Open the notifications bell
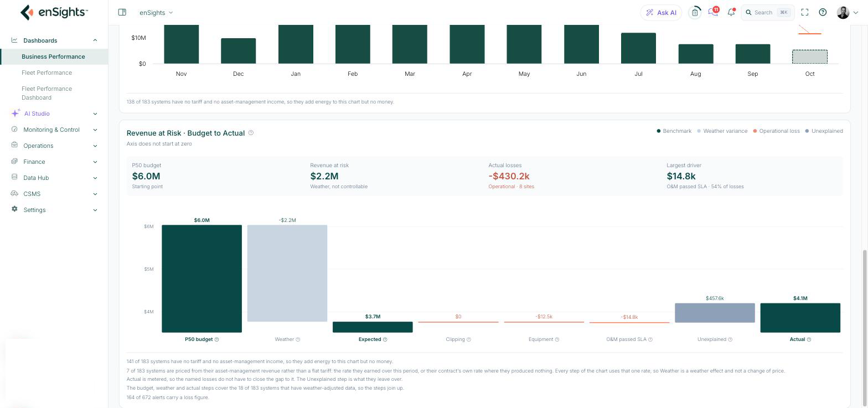 pyautogui.click(x=731, y=12)
